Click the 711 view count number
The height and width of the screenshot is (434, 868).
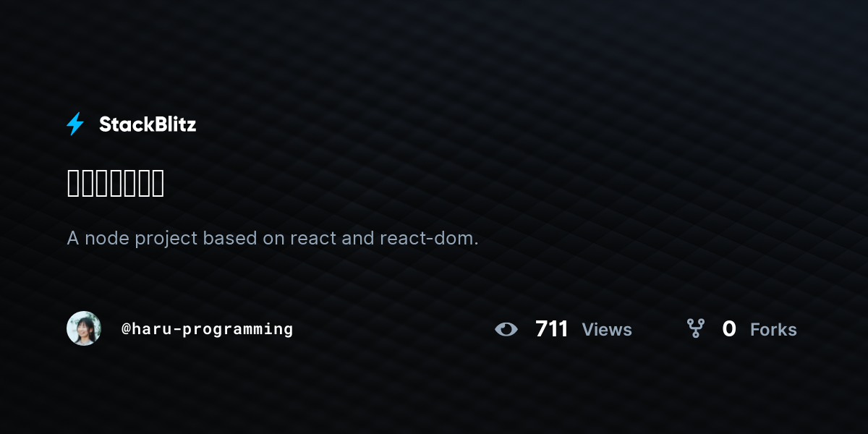(x=552, y=329)
